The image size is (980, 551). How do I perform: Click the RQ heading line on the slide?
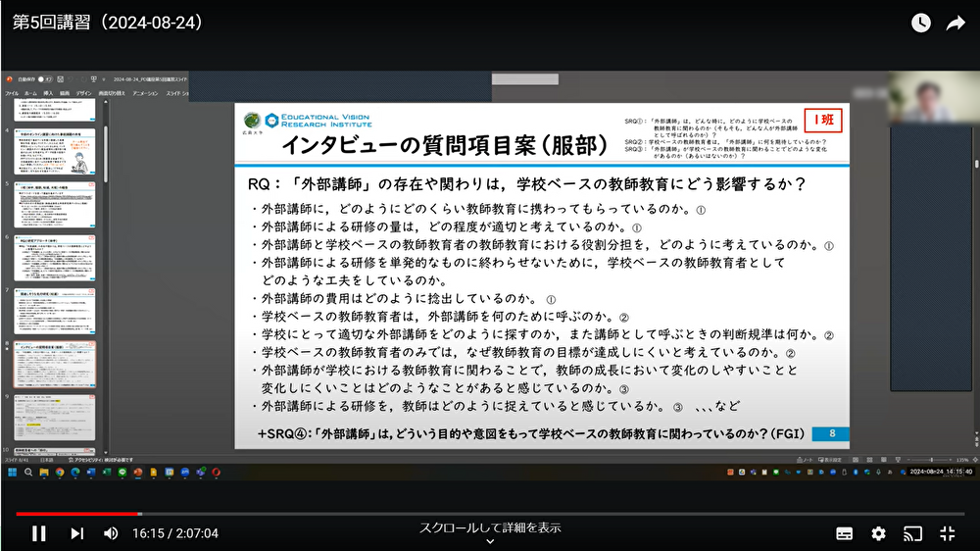point(527,184)
